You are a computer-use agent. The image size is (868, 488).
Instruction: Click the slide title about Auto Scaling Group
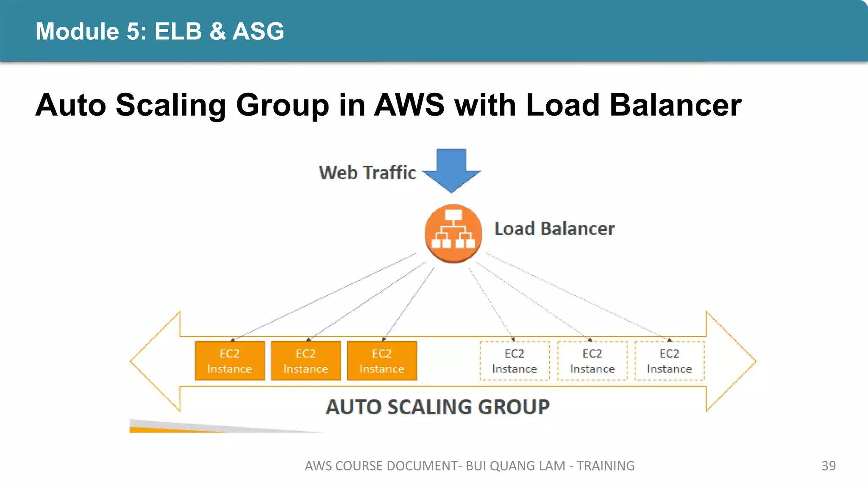[388, 105]
